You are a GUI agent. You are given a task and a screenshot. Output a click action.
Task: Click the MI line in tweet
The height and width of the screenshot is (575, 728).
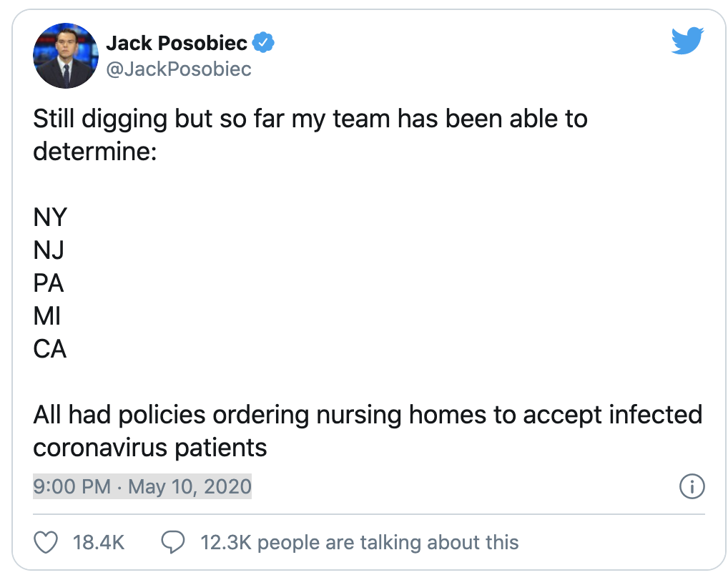click(x=47, y=316)
